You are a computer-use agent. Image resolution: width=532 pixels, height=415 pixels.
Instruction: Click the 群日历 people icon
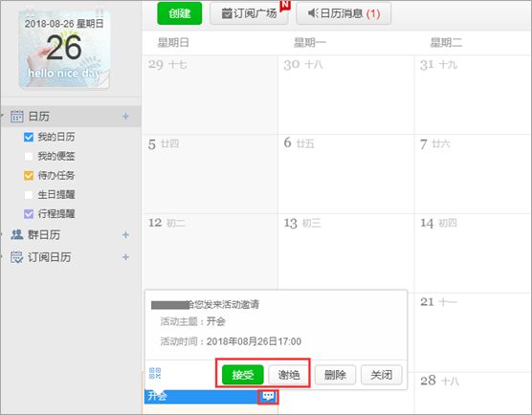point(17,234)
